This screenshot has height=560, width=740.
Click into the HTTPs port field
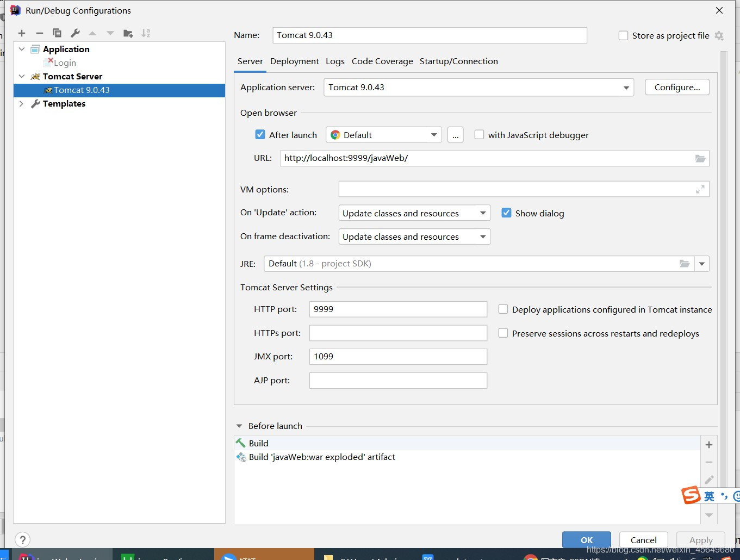(x=398, y=333)
